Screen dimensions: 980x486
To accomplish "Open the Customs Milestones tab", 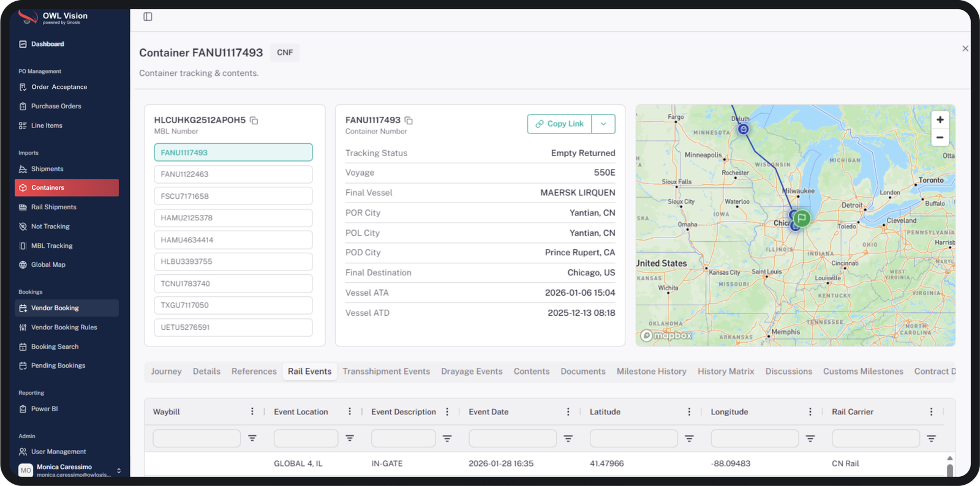I will click(863, 372).
